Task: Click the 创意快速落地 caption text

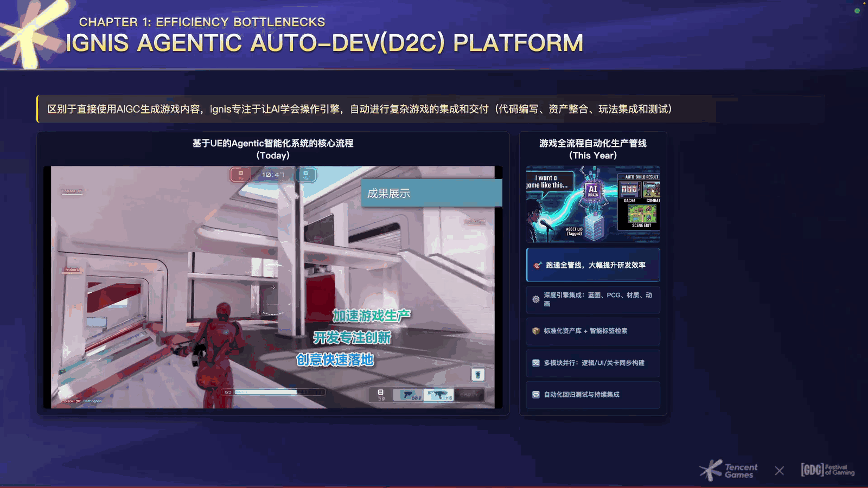Action: point(335,359)
